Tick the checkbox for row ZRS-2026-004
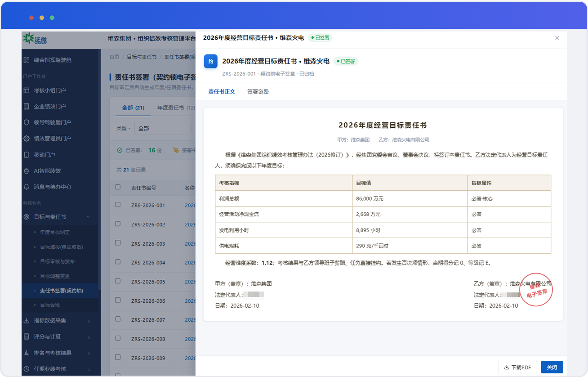 118,262
